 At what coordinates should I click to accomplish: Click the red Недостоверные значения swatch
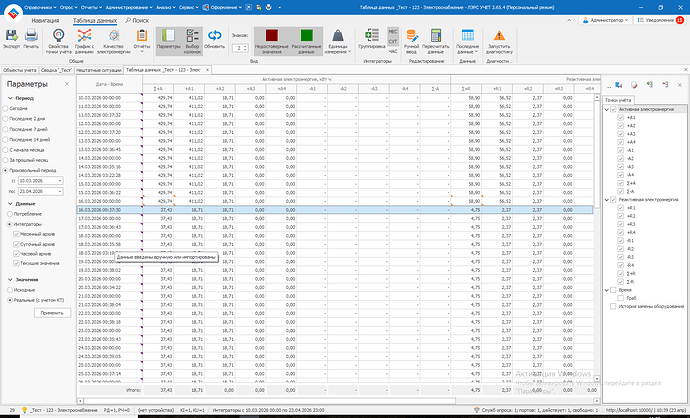271,35
